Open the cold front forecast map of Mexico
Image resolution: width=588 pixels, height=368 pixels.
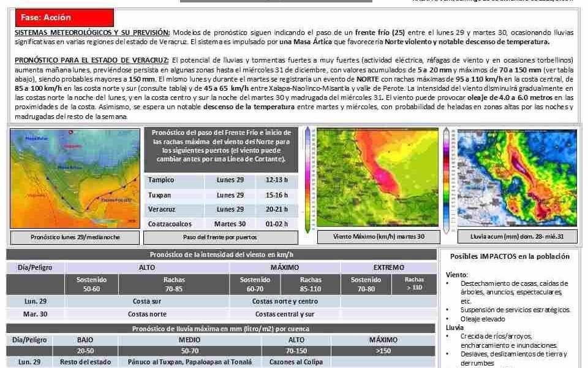[x=75, y=178]
